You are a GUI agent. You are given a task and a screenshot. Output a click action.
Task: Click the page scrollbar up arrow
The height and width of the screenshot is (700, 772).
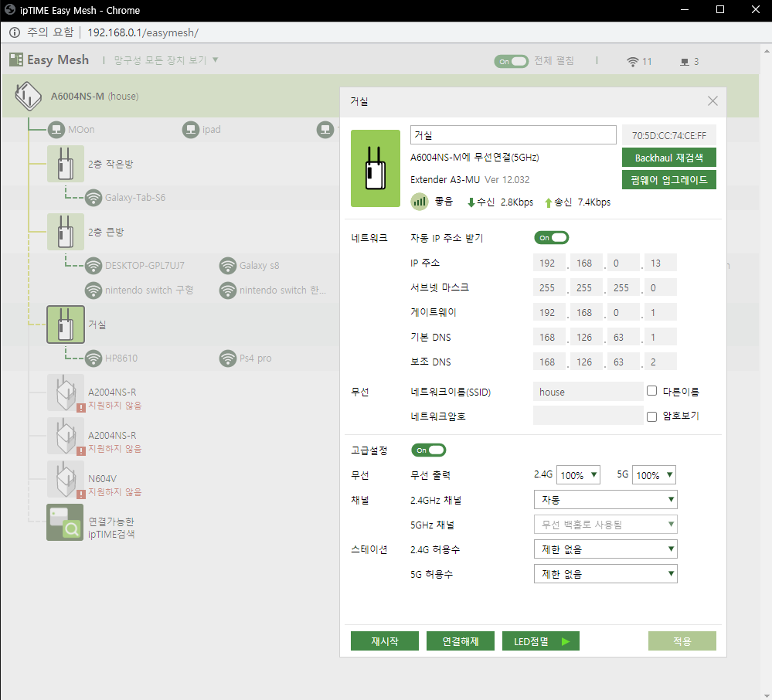tap(767, 51)
